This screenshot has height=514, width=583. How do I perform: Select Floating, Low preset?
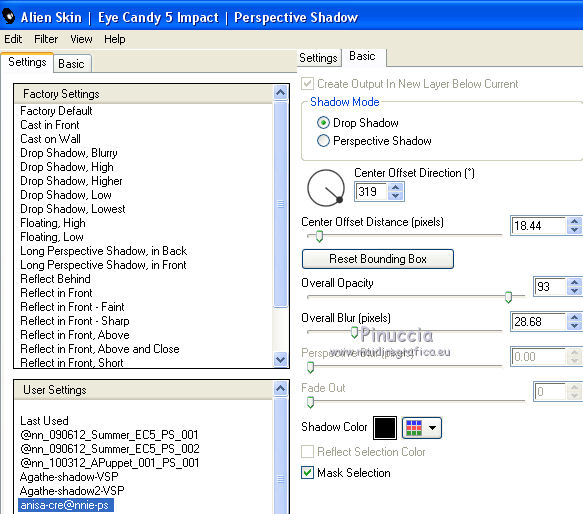(52, 237)
